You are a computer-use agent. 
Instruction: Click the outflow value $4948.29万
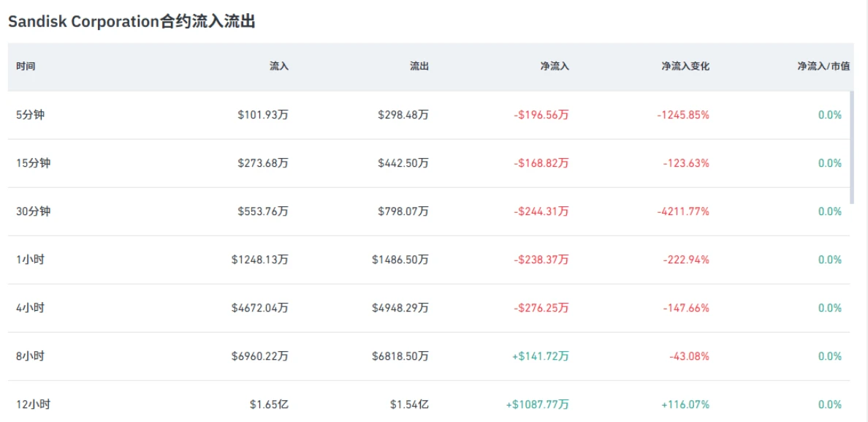[400, 308]
